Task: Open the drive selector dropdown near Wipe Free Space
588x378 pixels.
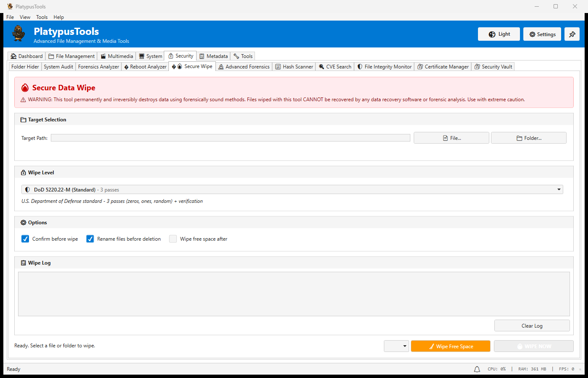Action: (x=396, y=346)
